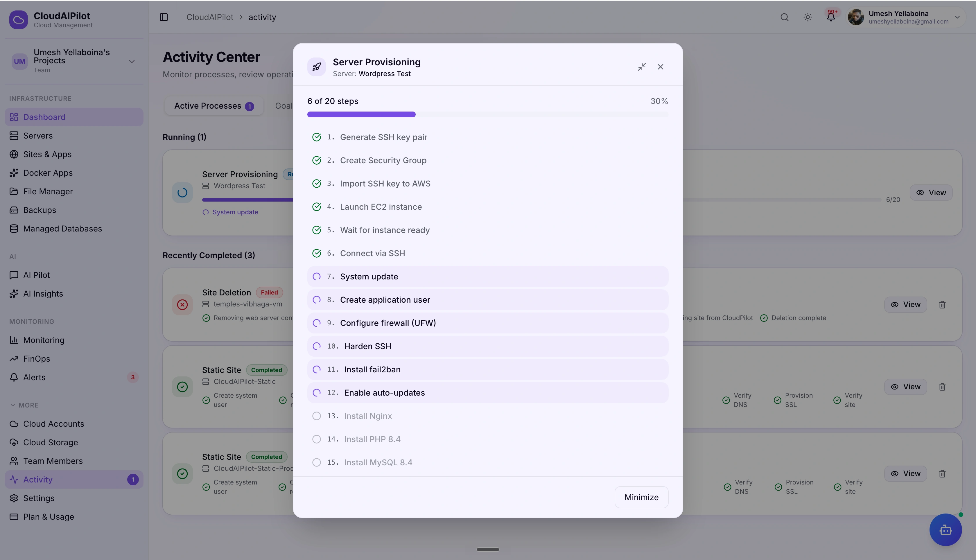Select step 5 Wait for instance ready
This screenshot has height=560, width=976.
pos(488,230)
